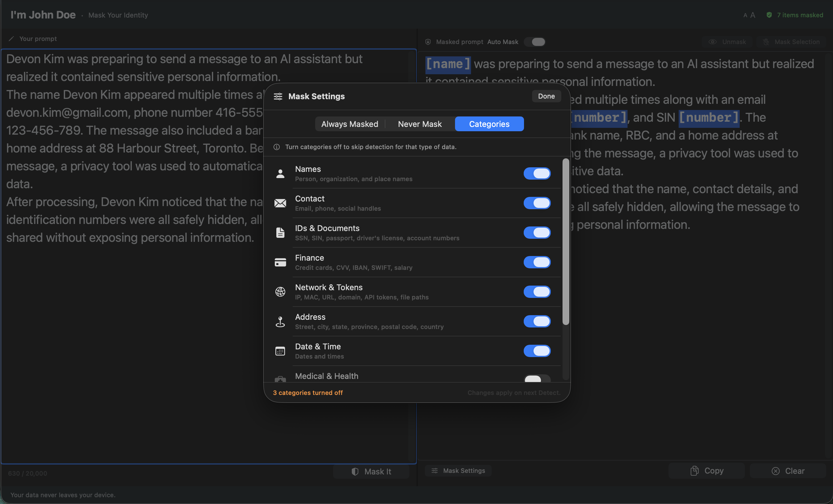
Task: Click the pencil icon beside Your prompt
Action: [11, 39]
